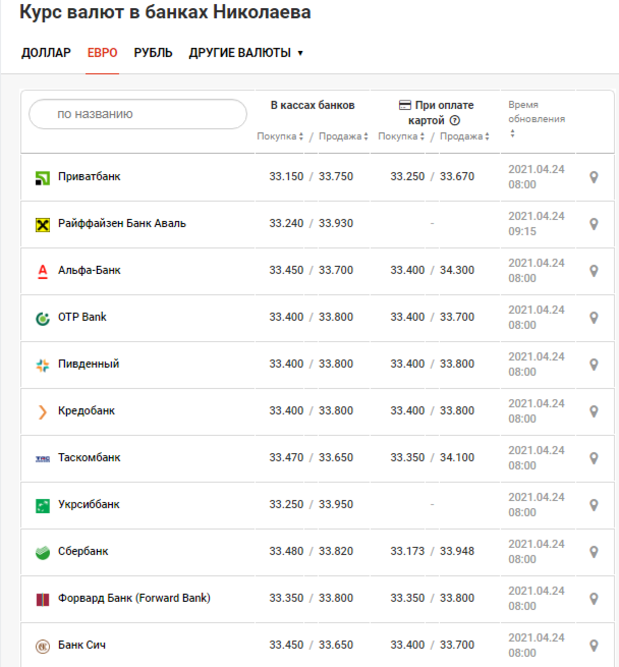This screenshot has width=619, height=667.
Task: Switch to the РУБЛЬ tab
Action: click(x=153, y=53)
